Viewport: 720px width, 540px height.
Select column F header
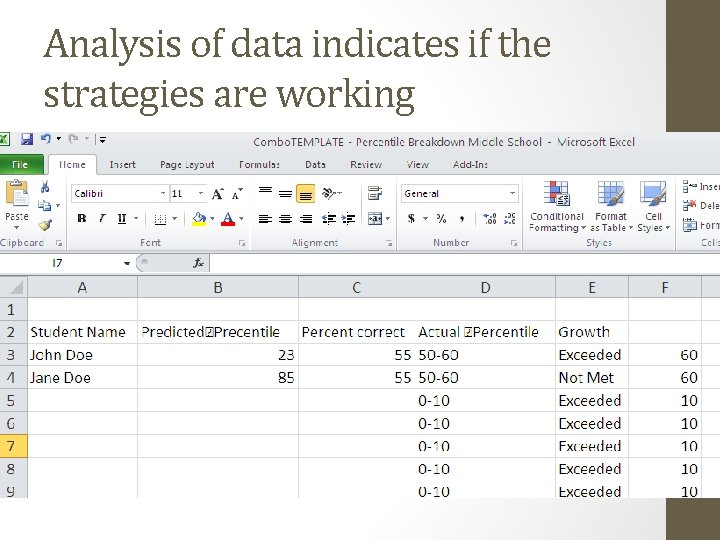(x=665, y=287)
